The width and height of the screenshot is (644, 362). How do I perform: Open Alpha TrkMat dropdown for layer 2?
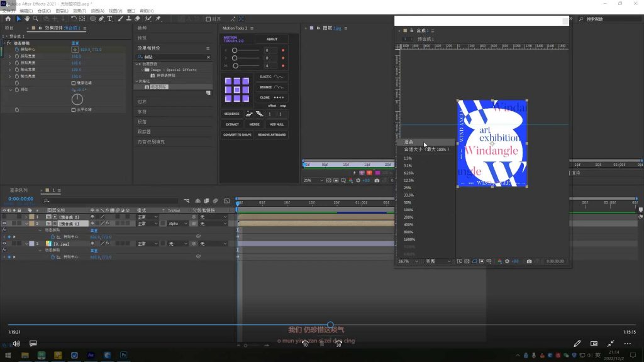point(178,224)
